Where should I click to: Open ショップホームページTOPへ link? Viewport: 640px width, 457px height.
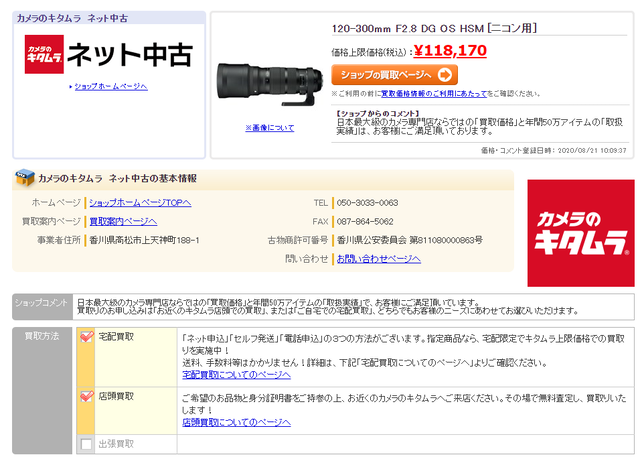[x=140, y=203]
